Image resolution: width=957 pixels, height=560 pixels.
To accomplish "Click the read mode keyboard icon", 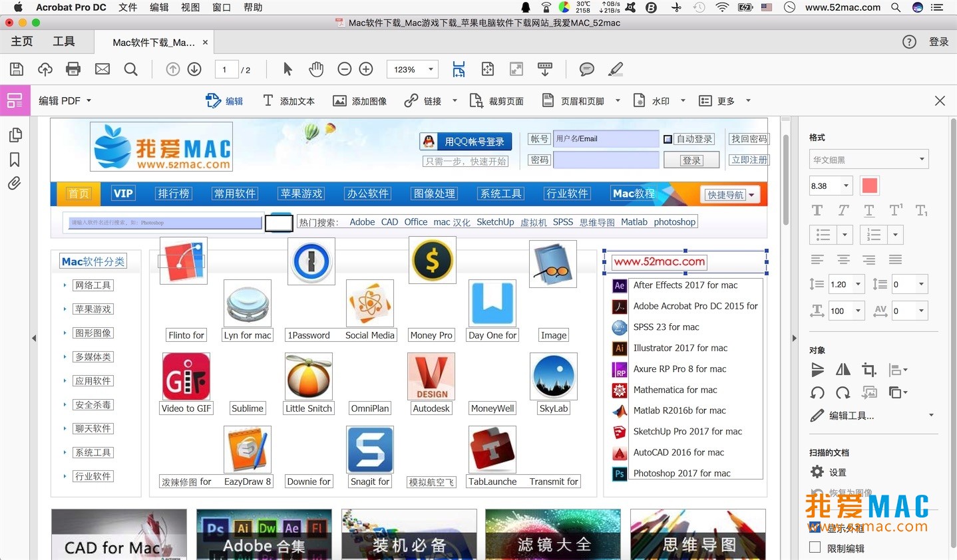I will pos(545,69).
